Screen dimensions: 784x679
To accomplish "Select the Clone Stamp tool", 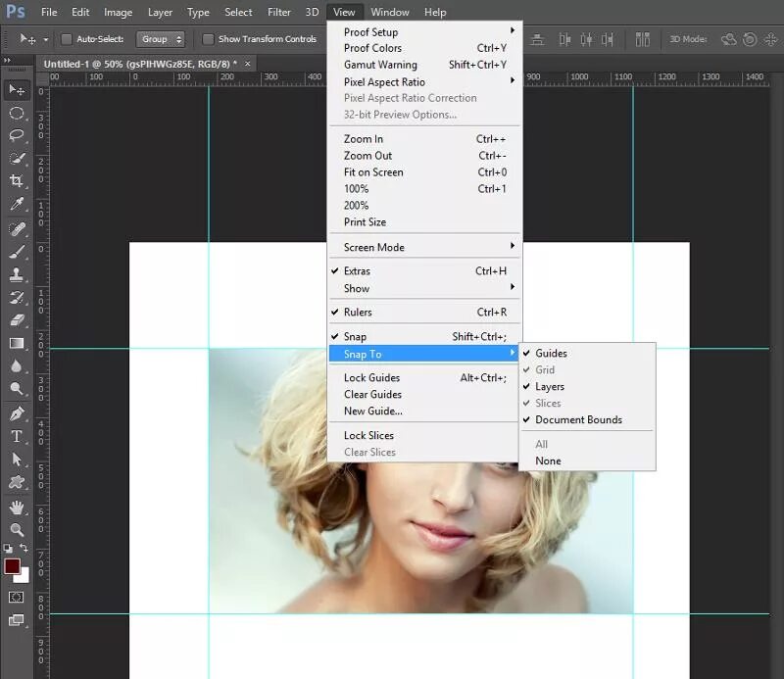I will click(17, 274).
